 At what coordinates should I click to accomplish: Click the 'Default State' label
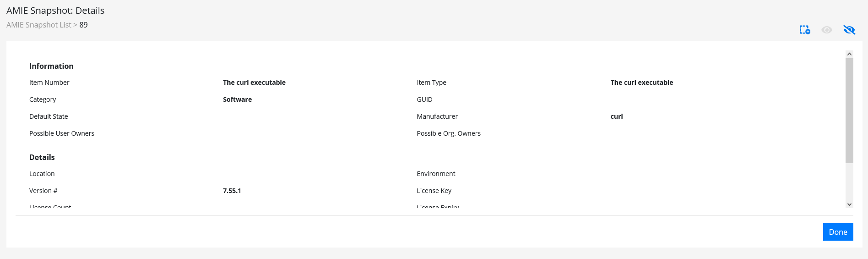[49, 116]
